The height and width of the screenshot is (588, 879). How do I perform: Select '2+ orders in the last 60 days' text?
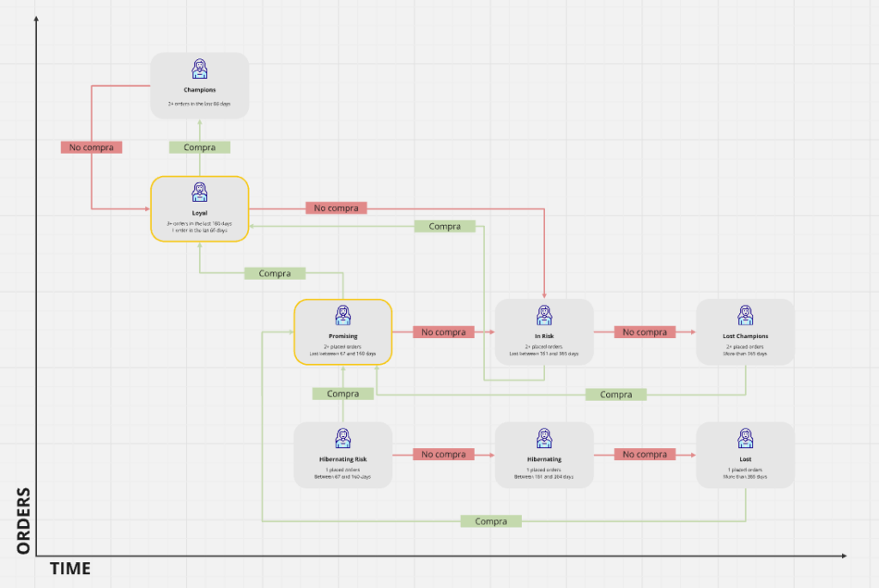(199, 104)
